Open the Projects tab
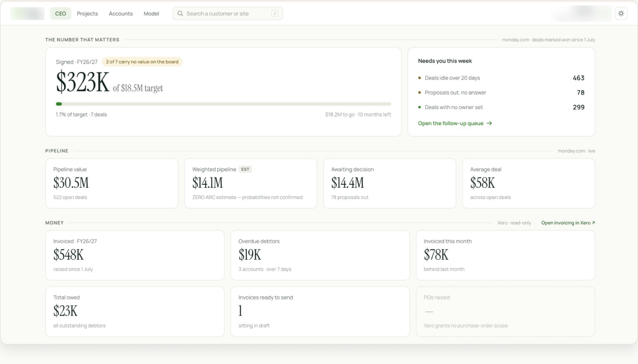The image size is (638, 364). (x=87, y=13)
